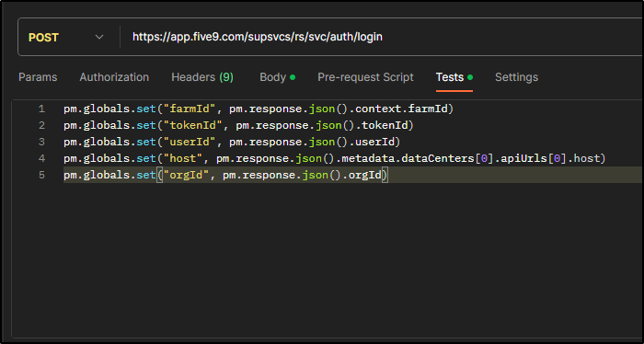Open the Pre-request Script tab
The width and height of the screenshot is (644, 344).
365,77
